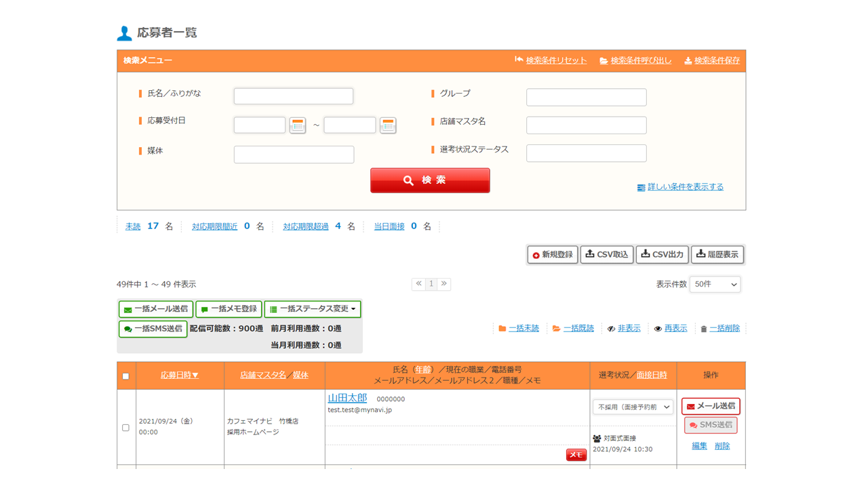
Task: Click email test.test@mynavi.jp text
Action: [x=359, y=410]
